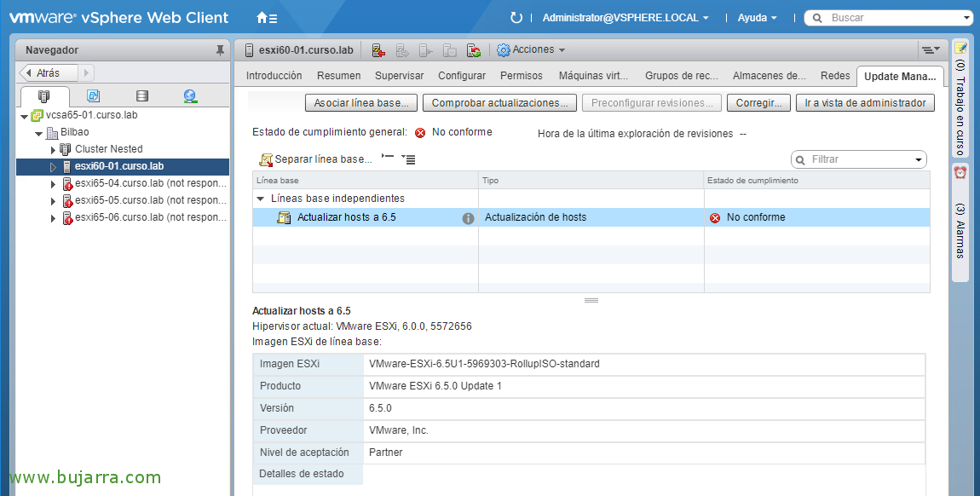Expand the esxi65-05.curso.lab node
This screenshot has width=980, height=496.
(x=53, y=200)
